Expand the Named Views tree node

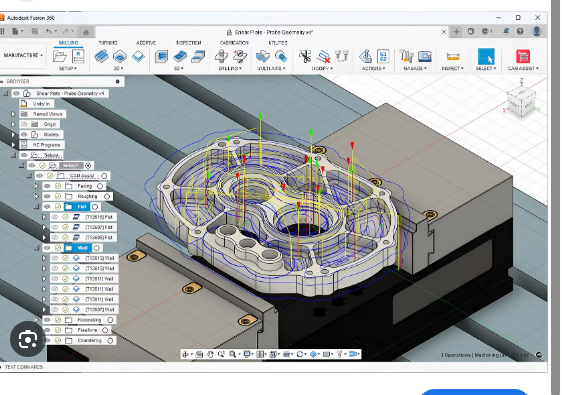pyautogui.click(x=13, y=114)
